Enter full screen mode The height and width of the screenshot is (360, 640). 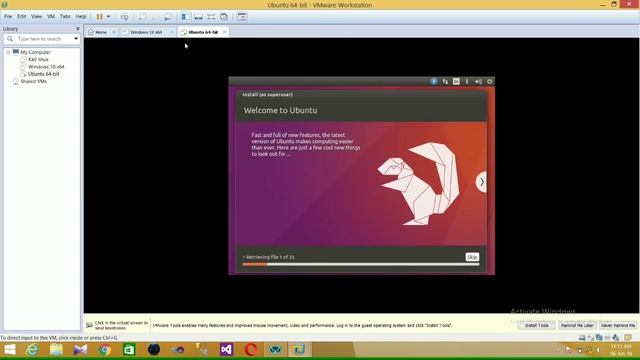tap(211, 17)
